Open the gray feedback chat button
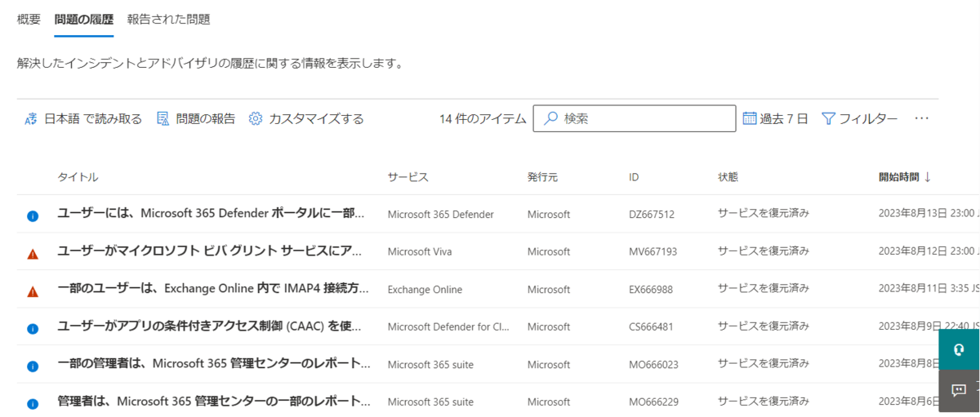 960,390
